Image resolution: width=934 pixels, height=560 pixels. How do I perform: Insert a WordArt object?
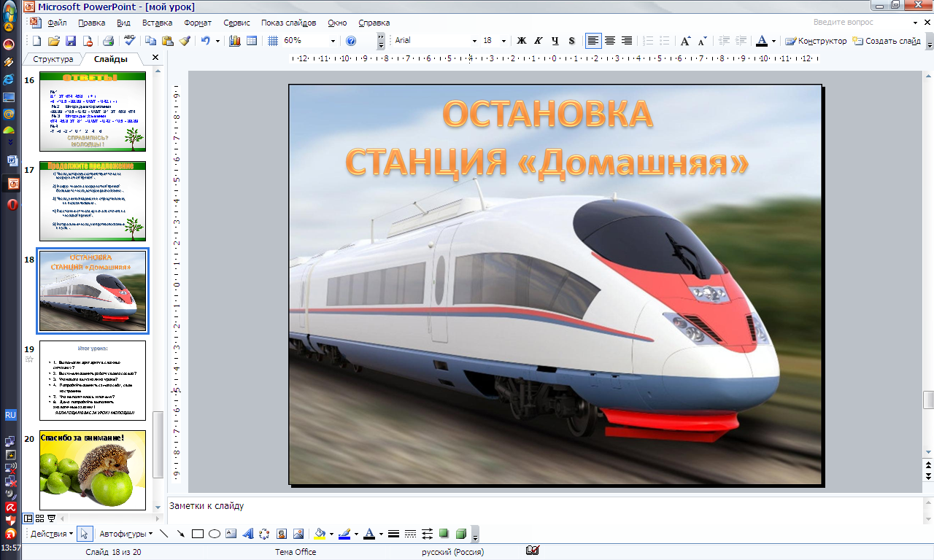tap(247, 534)
